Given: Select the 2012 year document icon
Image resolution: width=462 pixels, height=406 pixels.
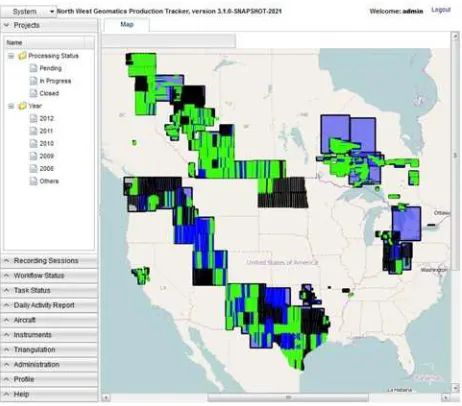Looking at the screenshot, I should [33, 118].
